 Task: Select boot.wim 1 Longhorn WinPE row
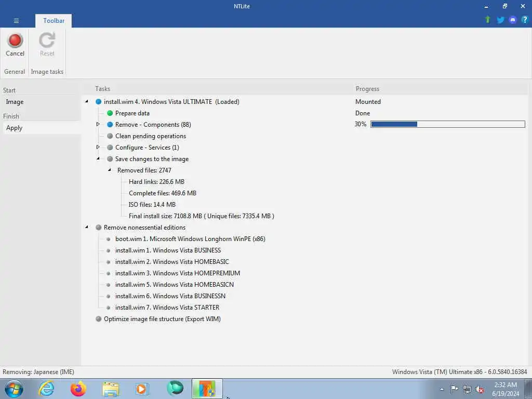(x=190, y=239)
